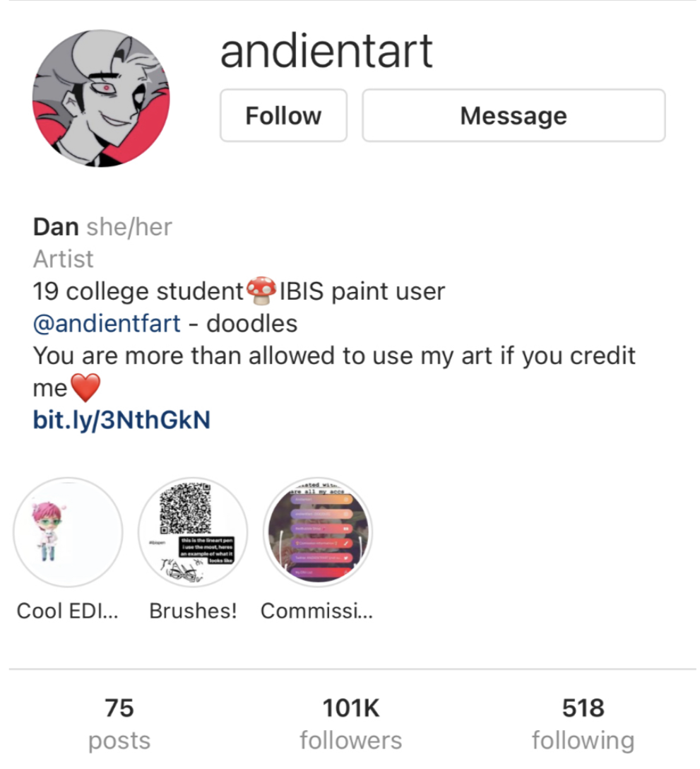The image size is (700, 769).
Task: Open the 518 following list
Action: (x=583, y=724)
